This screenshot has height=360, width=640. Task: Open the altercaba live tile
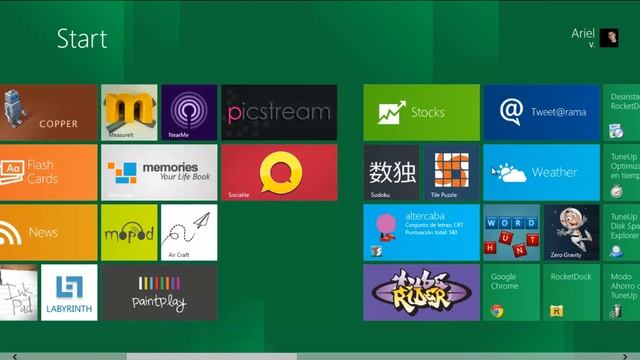pos(422,232)
